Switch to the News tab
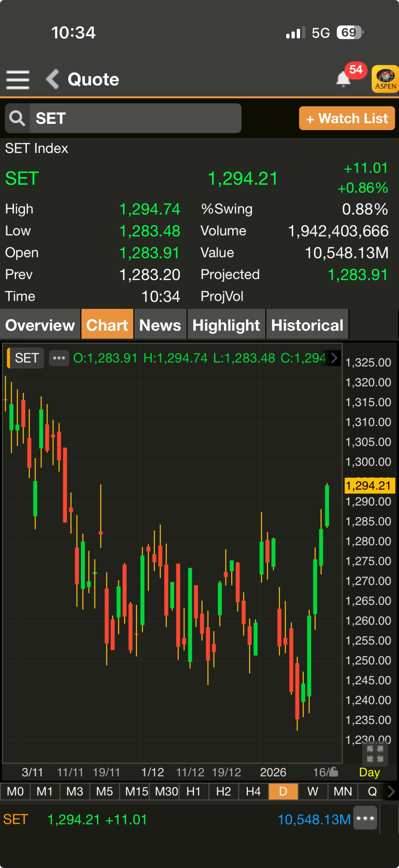The image size is (399, 868). [x=160, y=325]
